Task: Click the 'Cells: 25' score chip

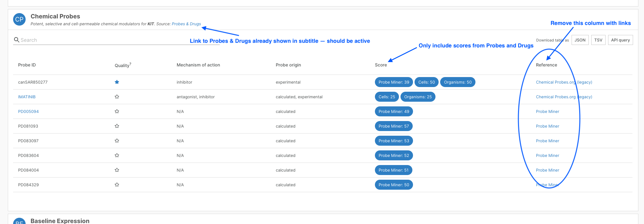Action: 387,97
